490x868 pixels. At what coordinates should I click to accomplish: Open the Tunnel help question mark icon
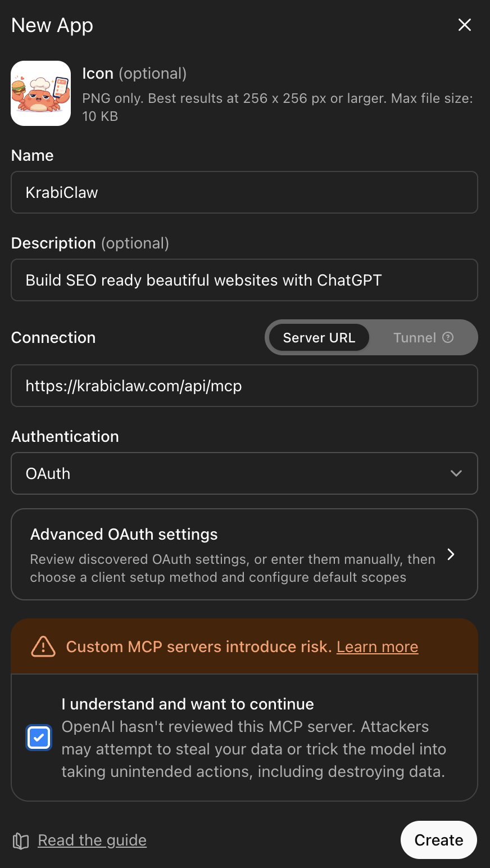448,337
